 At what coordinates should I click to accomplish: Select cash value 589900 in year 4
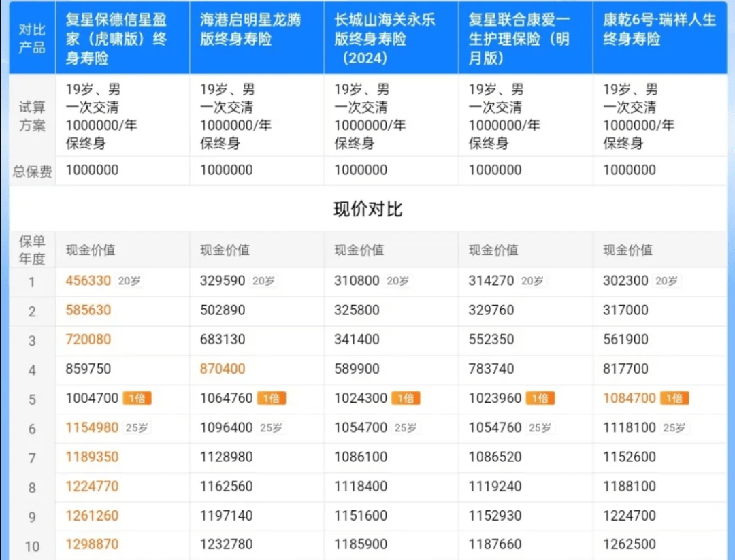[357, 369]
